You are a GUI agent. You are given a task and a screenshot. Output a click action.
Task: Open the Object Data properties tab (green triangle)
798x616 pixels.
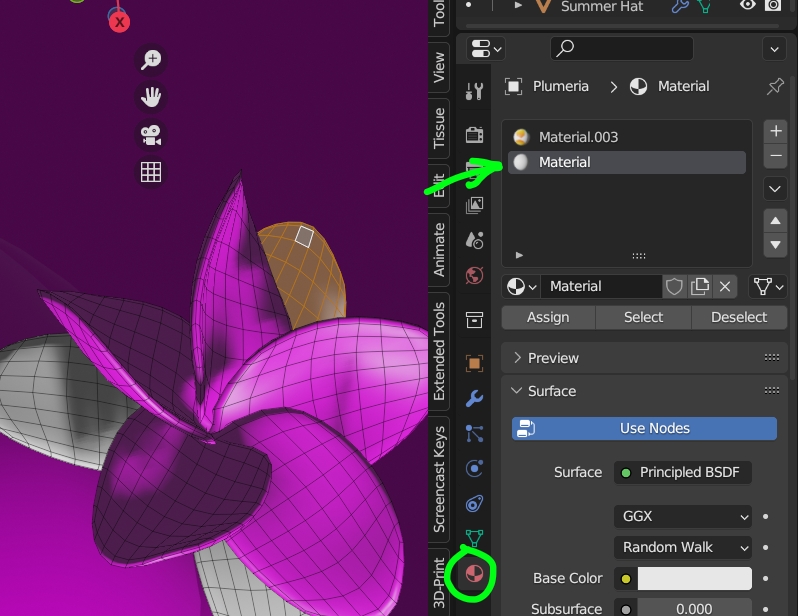click(474, 538)
